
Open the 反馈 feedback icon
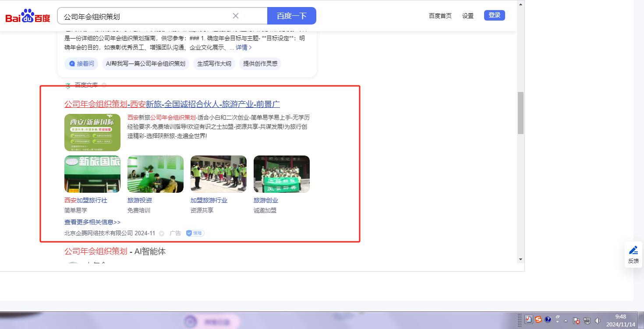633,255
